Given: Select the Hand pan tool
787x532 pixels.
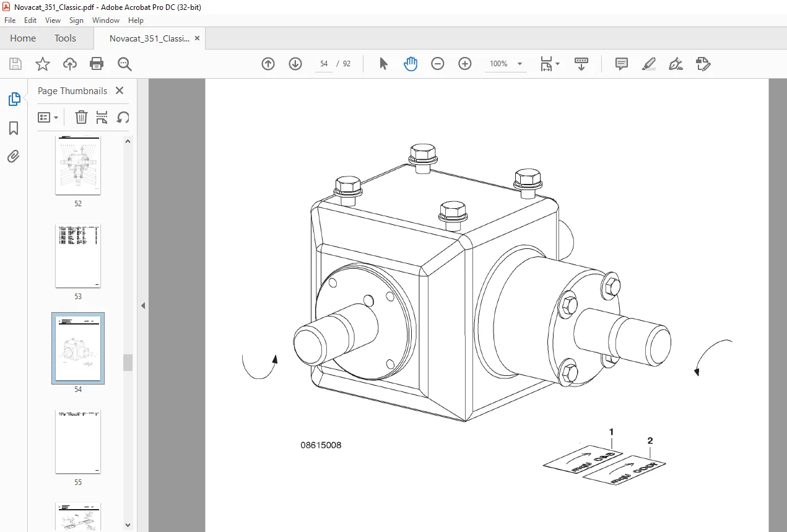Looking at the screenshot, I should [411, 64].
